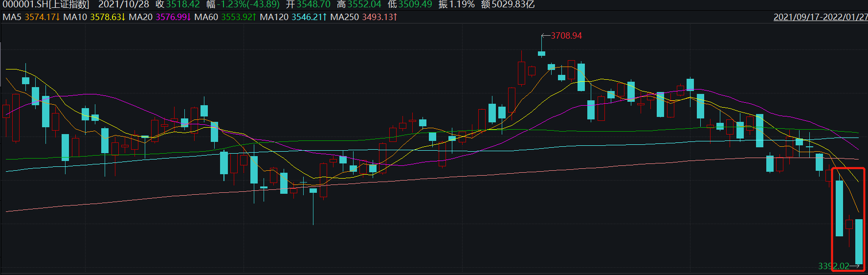Select the MA60 indicator value 3553.92

click(238, 17)
